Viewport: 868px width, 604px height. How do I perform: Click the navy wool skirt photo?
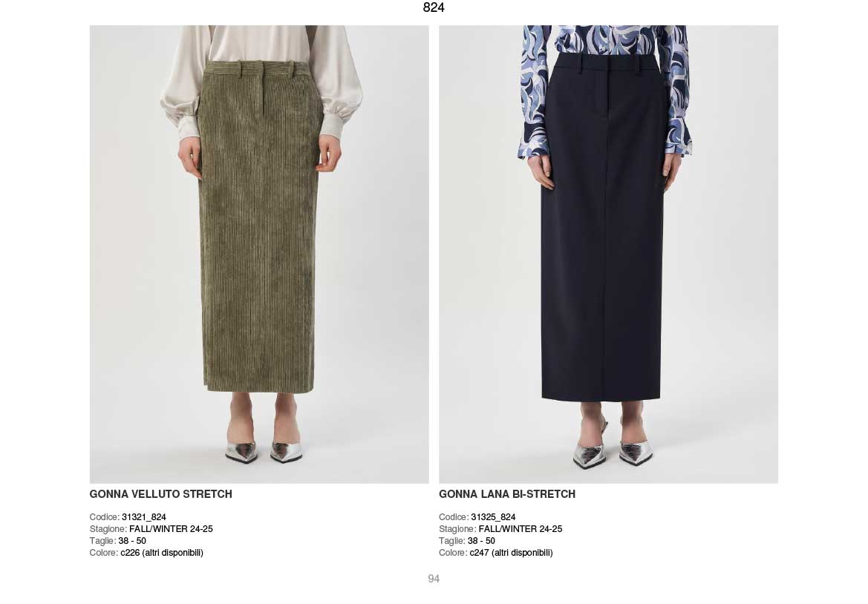[x=608, y=254]
